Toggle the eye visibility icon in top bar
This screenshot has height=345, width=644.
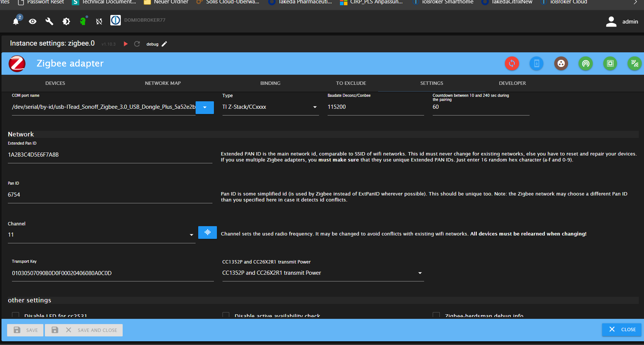coord(33,21)
